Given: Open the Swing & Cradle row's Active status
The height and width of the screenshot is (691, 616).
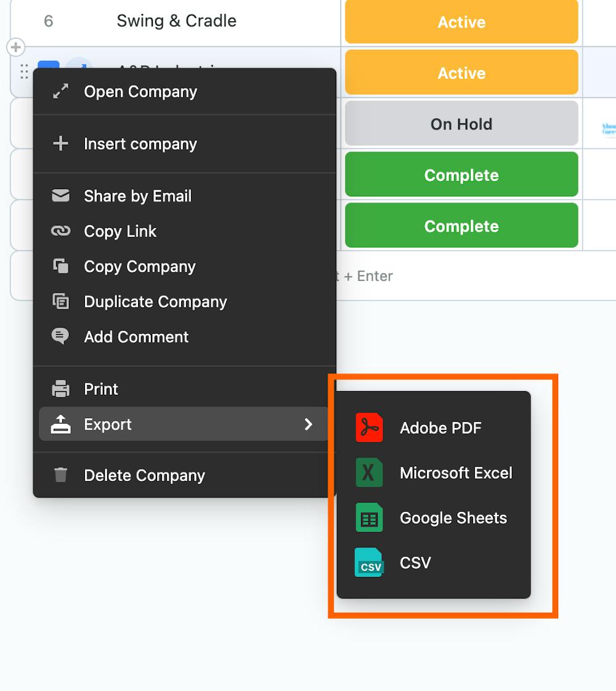Looking at the screenshot, I should (x=461, y=22).
